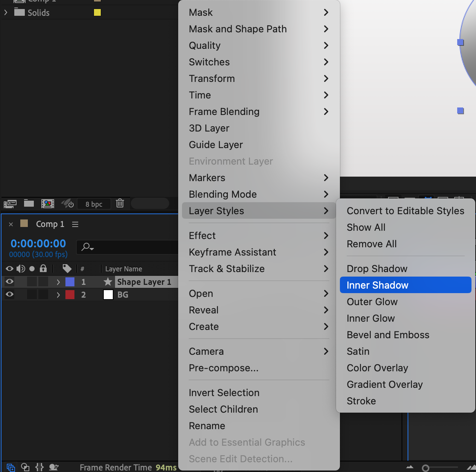Screen dimensions: 476x472
Task: Expand the BG layer properties
Action: 58,295
